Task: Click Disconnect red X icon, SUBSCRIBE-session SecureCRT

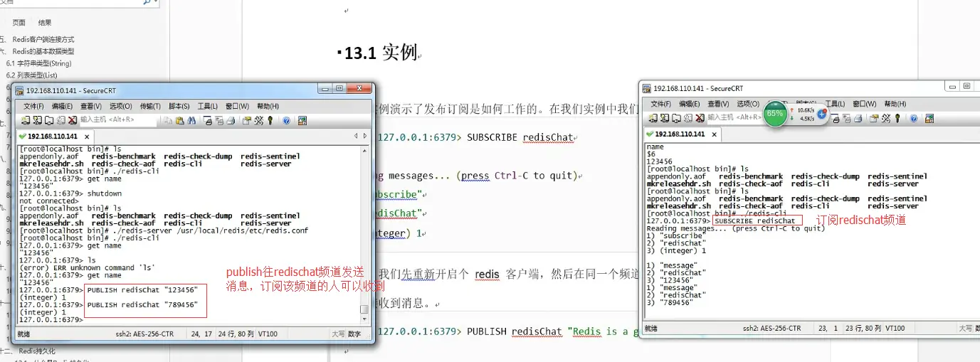Action: click(x=700, y=119)
